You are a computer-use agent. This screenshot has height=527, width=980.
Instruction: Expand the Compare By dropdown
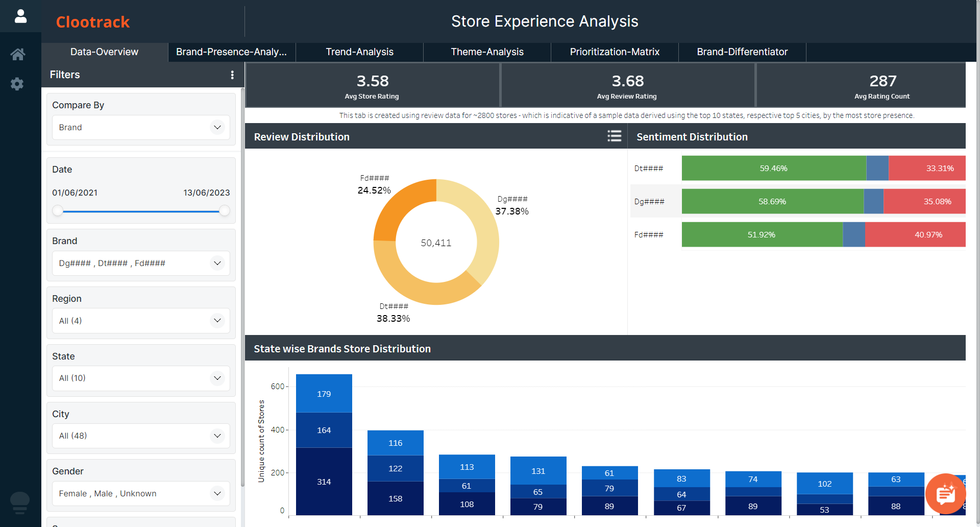pos(141,127)
